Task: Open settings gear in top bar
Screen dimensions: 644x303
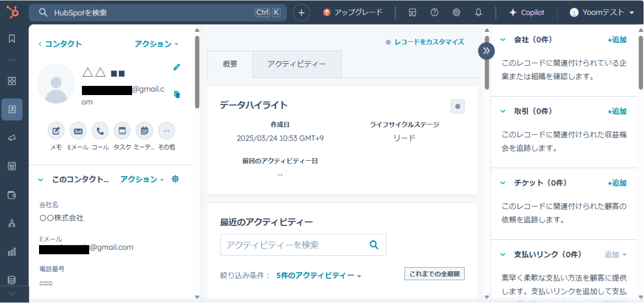Action: point(456,13)
